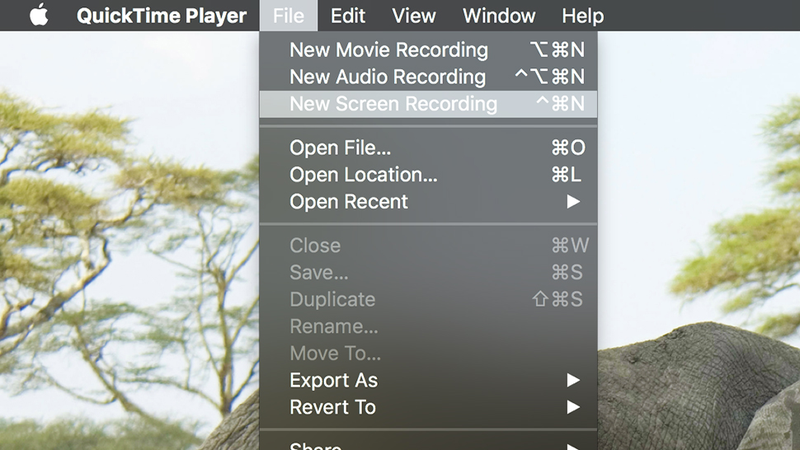Open the Help menu
The image size is (800, 450).
(582, 16)
